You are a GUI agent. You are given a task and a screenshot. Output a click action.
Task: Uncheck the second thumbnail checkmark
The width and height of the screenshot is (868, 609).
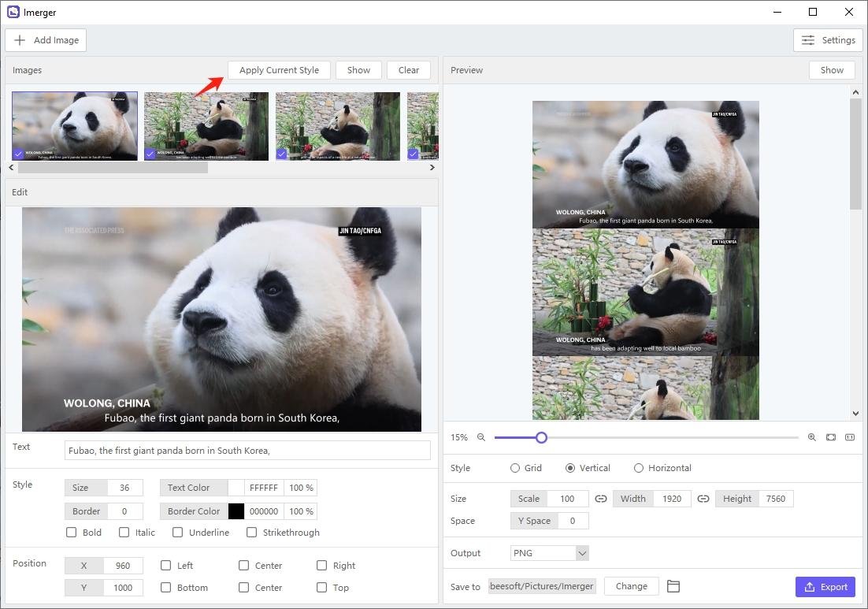tap(150, 154)
